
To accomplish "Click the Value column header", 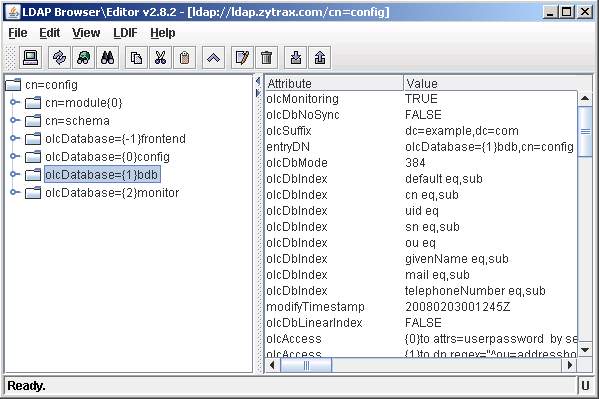I will (x=490, y=83).
